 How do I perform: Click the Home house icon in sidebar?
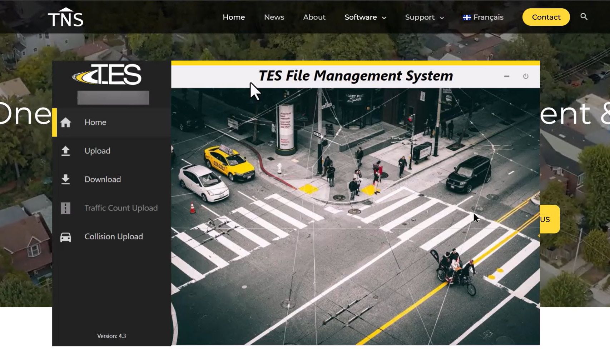[x=65, y=123]
